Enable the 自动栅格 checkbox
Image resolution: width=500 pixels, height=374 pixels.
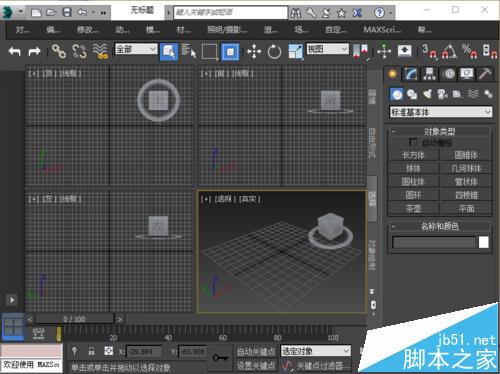[413, 142]
